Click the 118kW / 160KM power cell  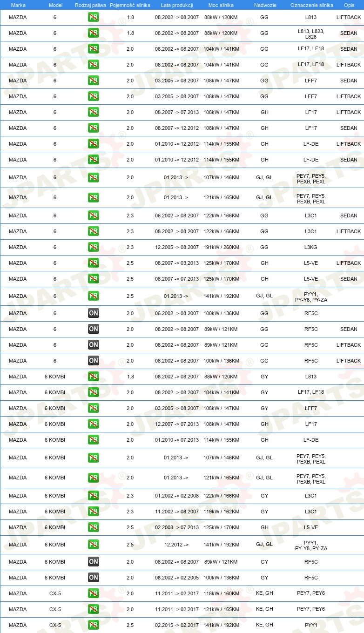(222, 593)
